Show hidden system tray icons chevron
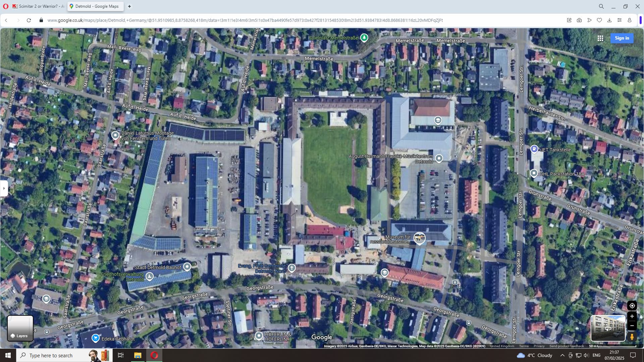The width and height of the screenshot is (644, 362). click(x=562, y=355)
